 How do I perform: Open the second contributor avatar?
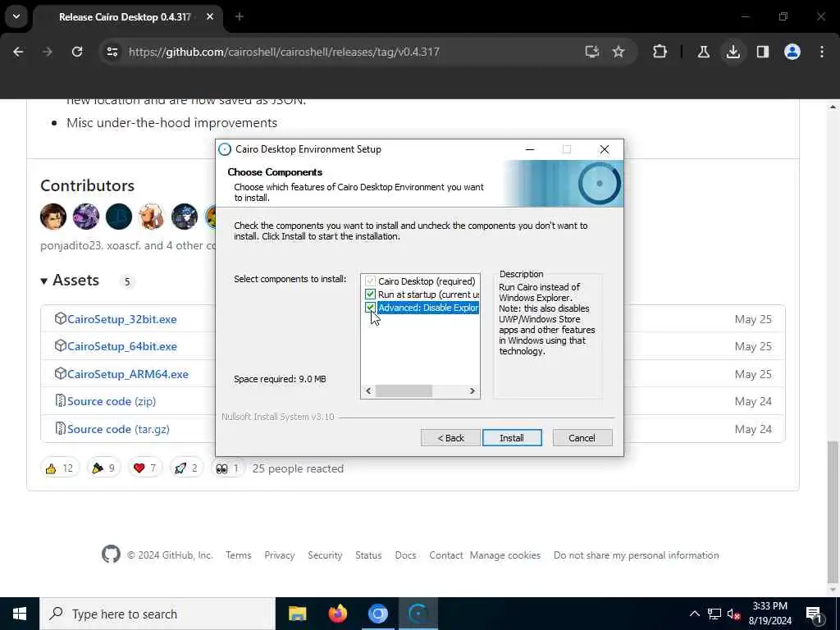pos(85,217)
